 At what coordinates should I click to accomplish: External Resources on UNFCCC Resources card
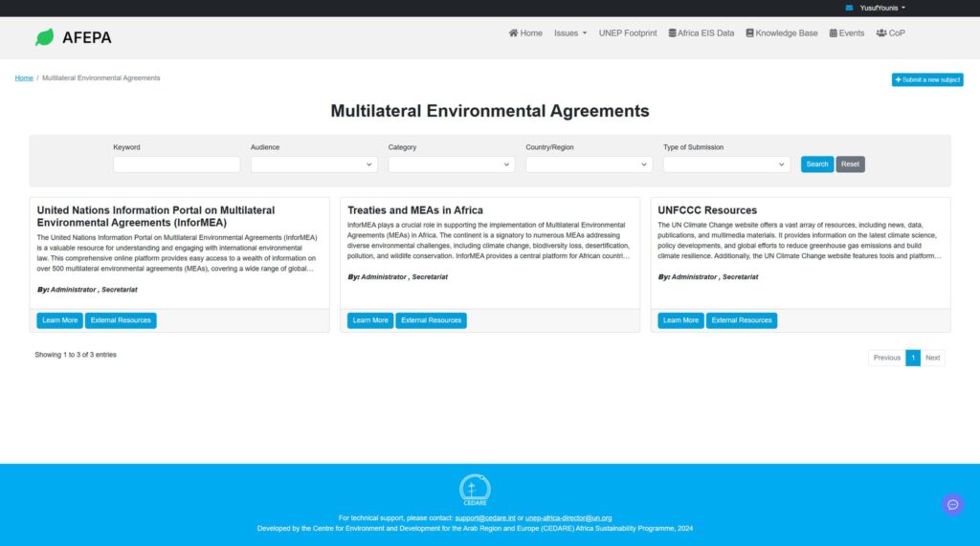click(x=742, y=320)
